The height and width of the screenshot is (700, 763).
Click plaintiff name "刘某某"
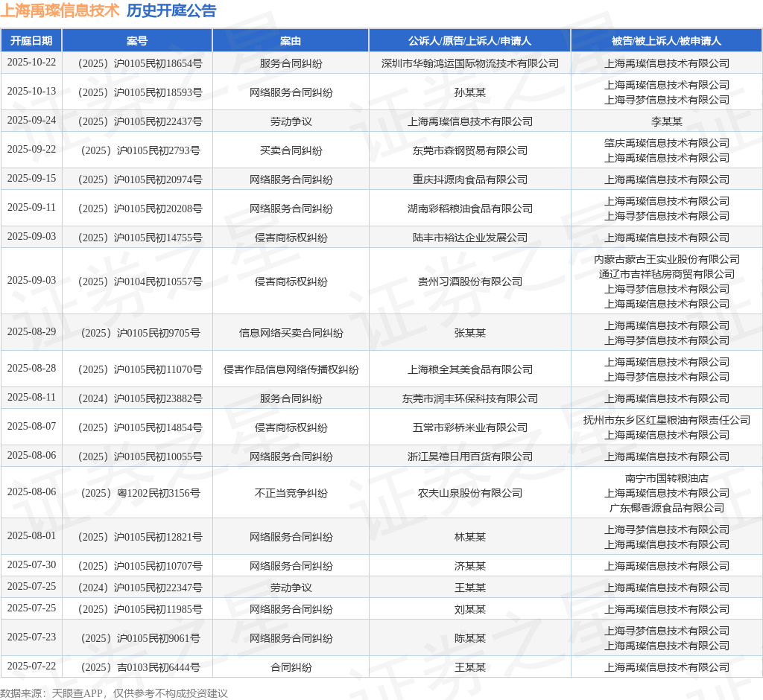tap(470, 609)
